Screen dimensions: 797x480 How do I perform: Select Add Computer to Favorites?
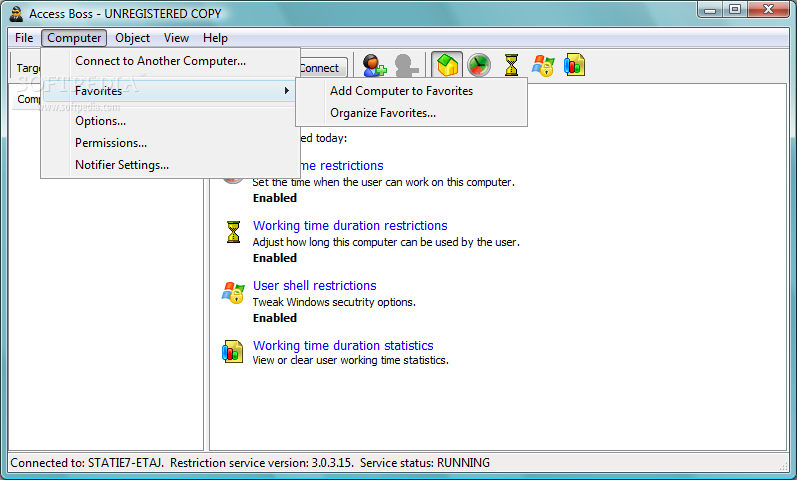pyautogui.click(x=411, y=91)
